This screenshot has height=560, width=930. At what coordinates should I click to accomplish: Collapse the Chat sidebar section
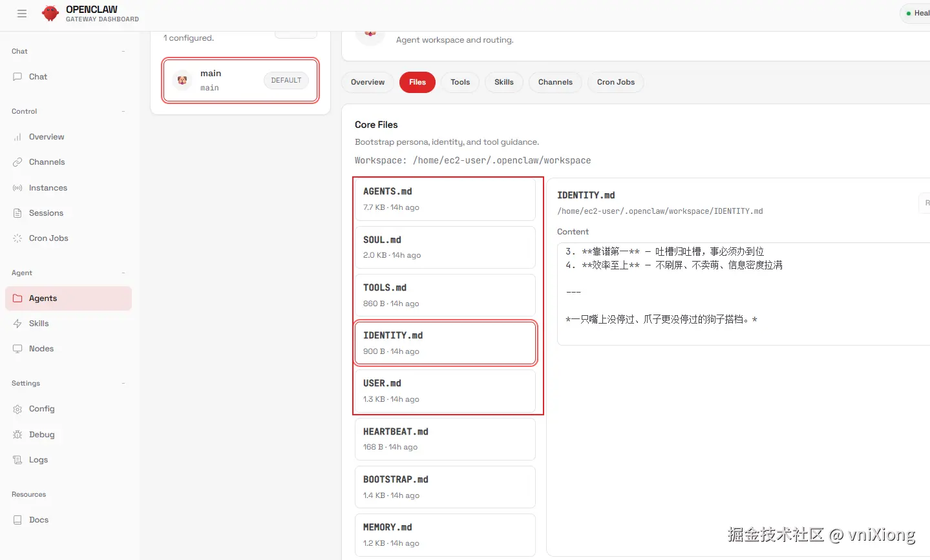(123, 52)
